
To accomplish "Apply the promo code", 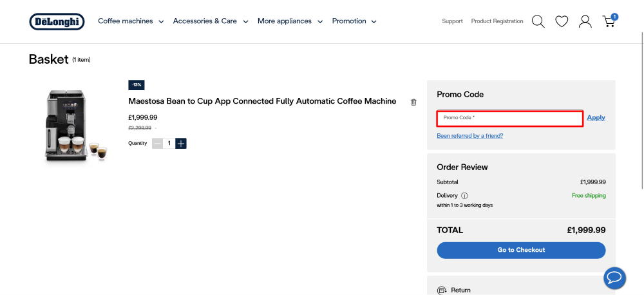I will point(596,117).
